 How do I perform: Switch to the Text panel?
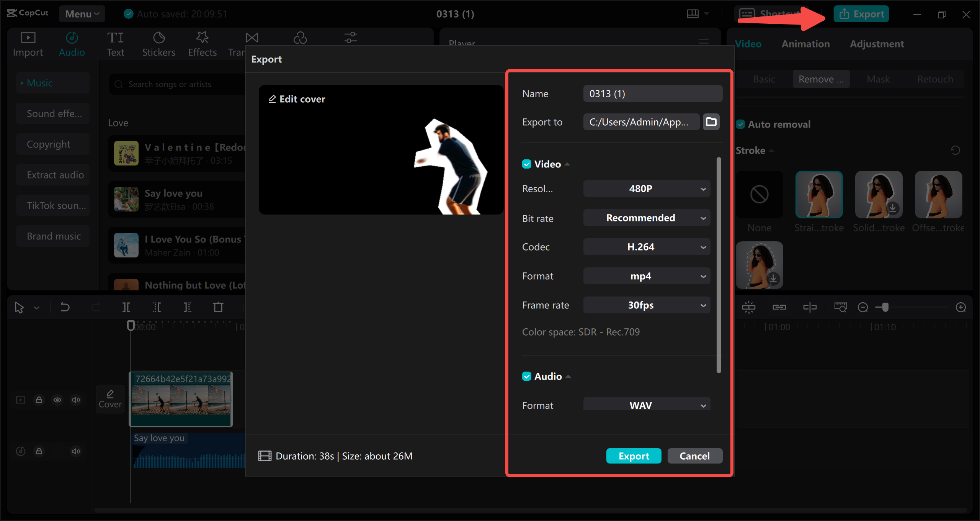tap(116, 43)
